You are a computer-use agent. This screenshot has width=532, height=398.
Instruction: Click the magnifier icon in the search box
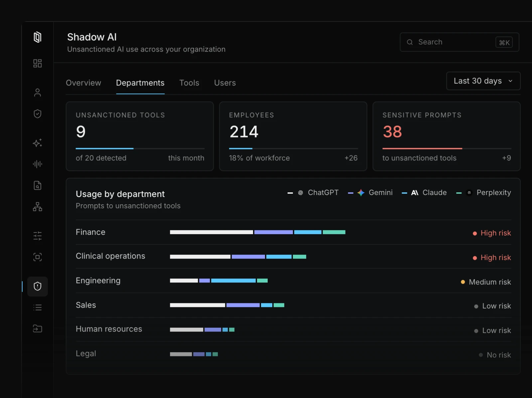(410, 42)
